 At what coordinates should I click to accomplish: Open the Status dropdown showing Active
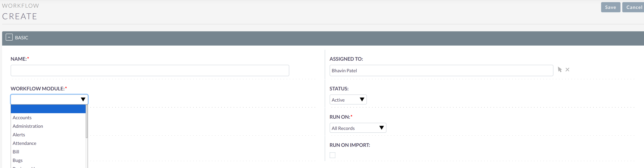point(348,99)
